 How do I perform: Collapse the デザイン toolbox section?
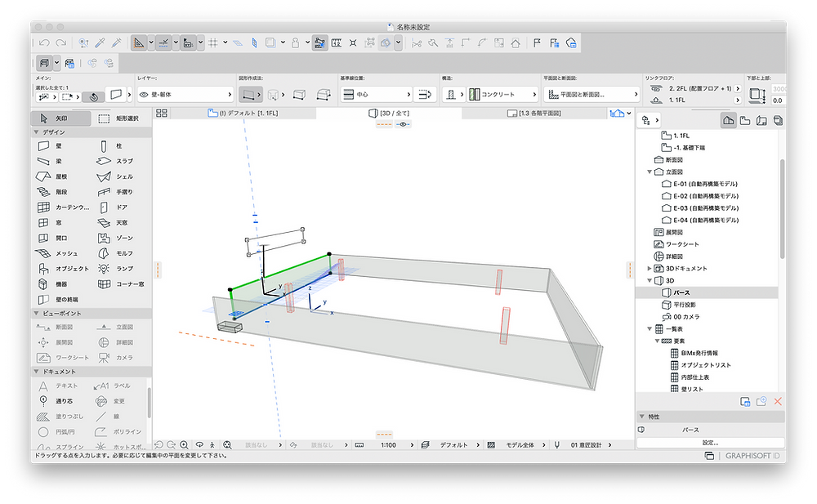37,132
